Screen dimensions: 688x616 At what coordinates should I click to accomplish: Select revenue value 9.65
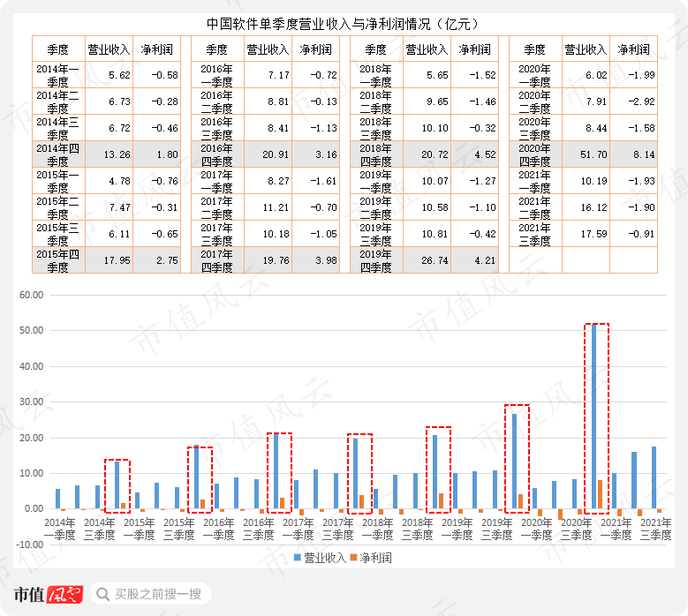439,101
